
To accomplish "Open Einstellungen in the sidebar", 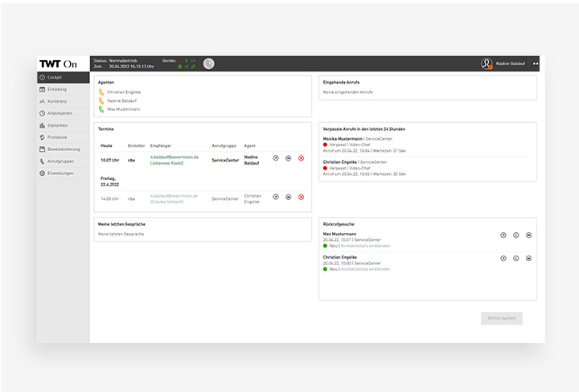I will pos(60,174).
